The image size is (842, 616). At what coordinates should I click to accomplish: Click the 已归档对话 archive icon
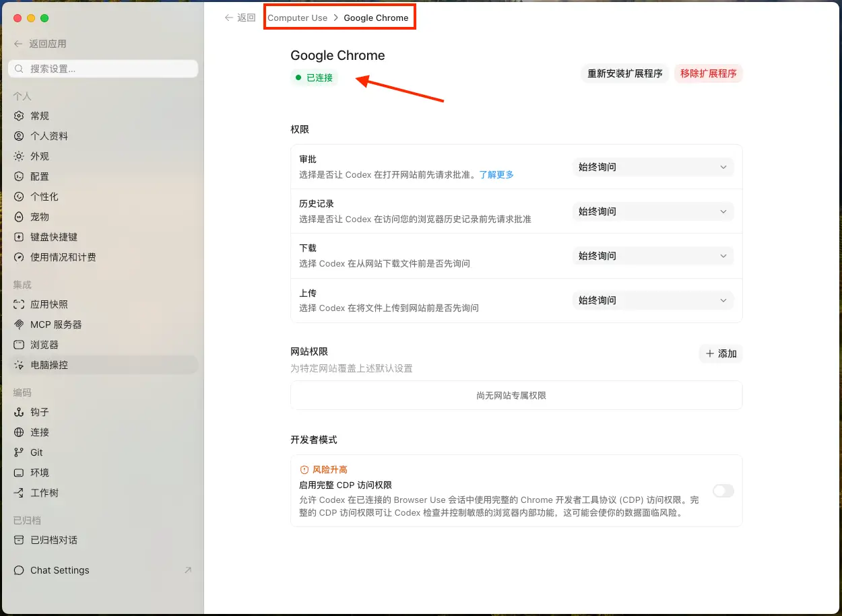[x=19, y=540]
